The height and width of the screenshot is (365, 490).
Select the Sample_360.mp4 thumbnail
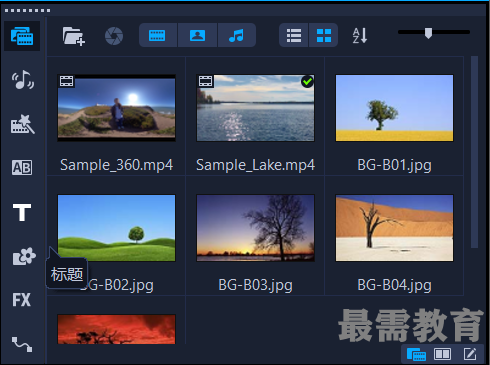point(116,108)
